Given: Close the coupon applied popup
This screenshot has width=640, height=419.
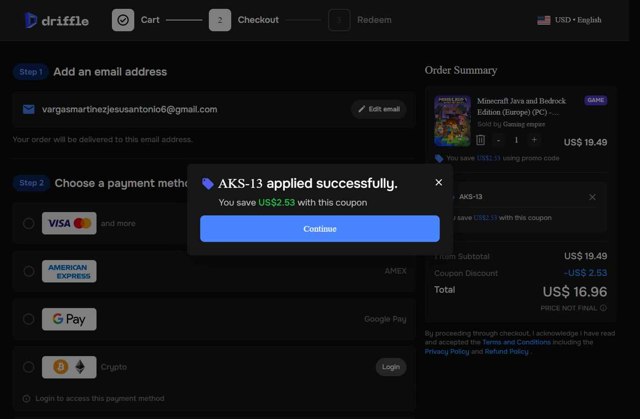Looking at the screenshot, I should click(x=439, y=182).
